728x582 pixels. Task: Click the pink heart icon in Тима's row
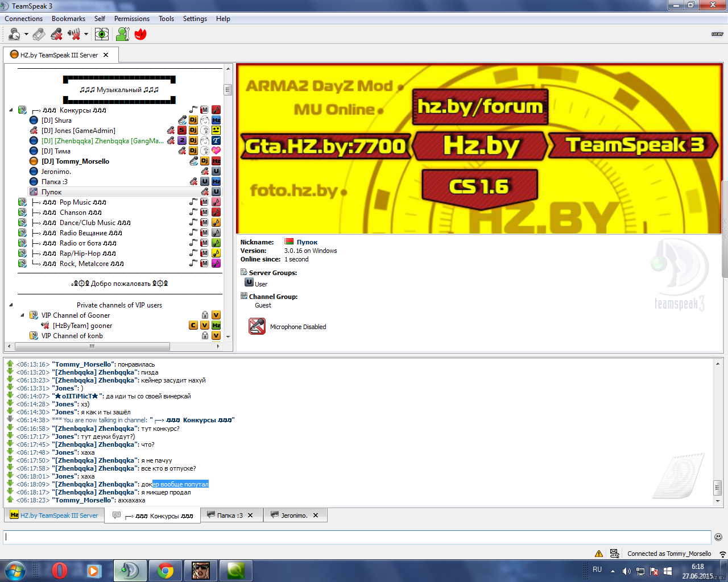click(216, 151)
